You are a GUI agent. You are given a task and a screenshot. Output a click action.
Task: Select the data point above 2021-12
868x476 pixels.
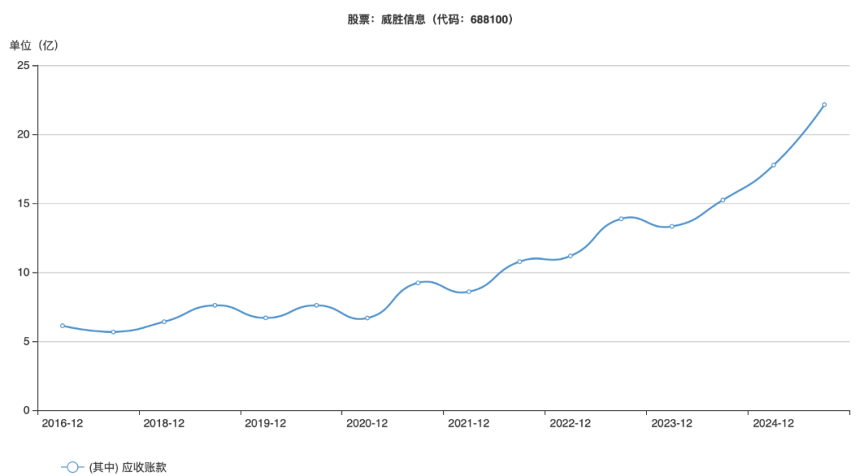(x=469, y=292)
